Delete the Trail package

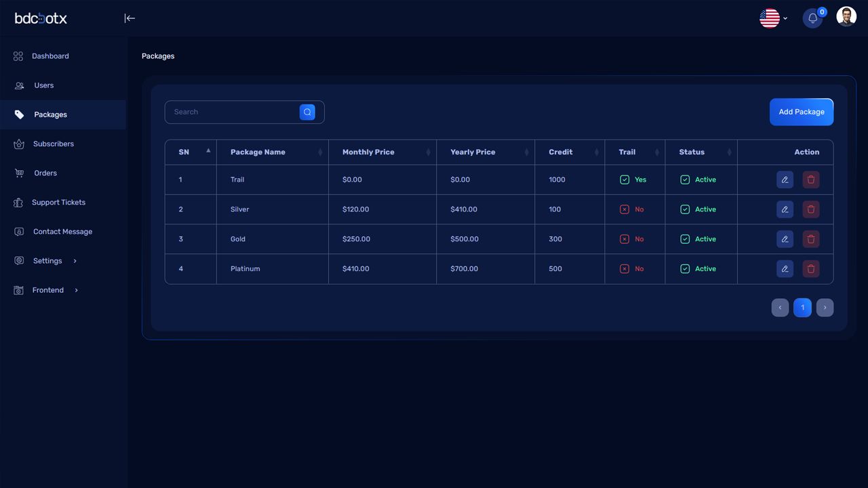[811, 180]
